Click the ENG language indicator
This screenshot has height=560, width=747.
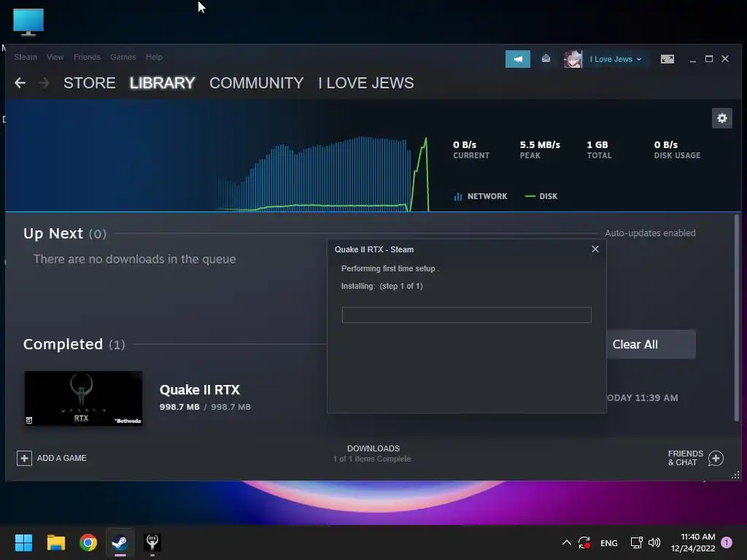[609, 542]
